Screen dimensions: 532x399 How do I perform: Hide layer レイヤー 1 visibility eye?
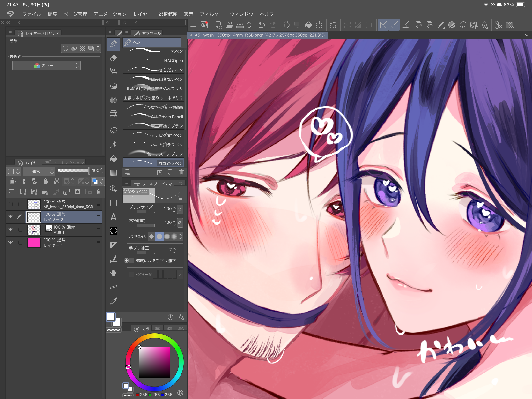(x=10, y=242)
